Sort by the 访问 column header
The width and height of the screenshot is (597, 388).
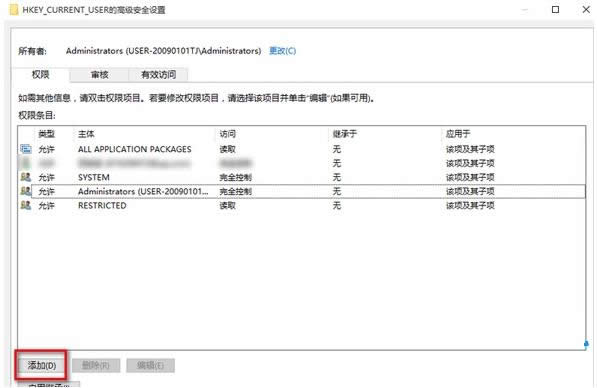[227, 134]
